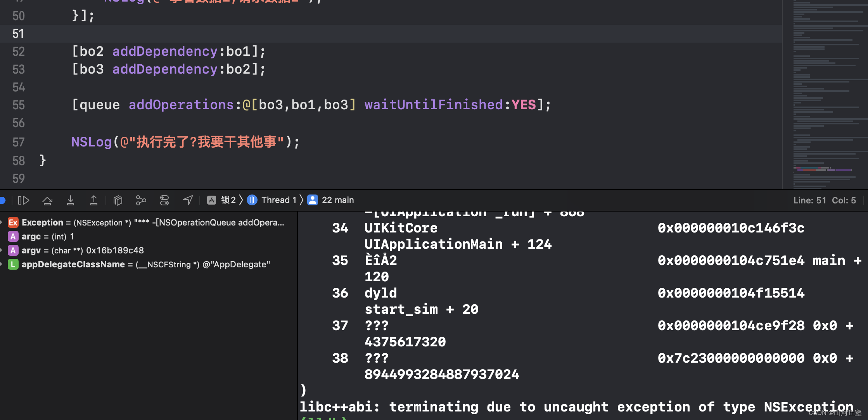Click the YES keyword on line 55
This screenshot has height=420, width=868.
[x=524, y=105]
